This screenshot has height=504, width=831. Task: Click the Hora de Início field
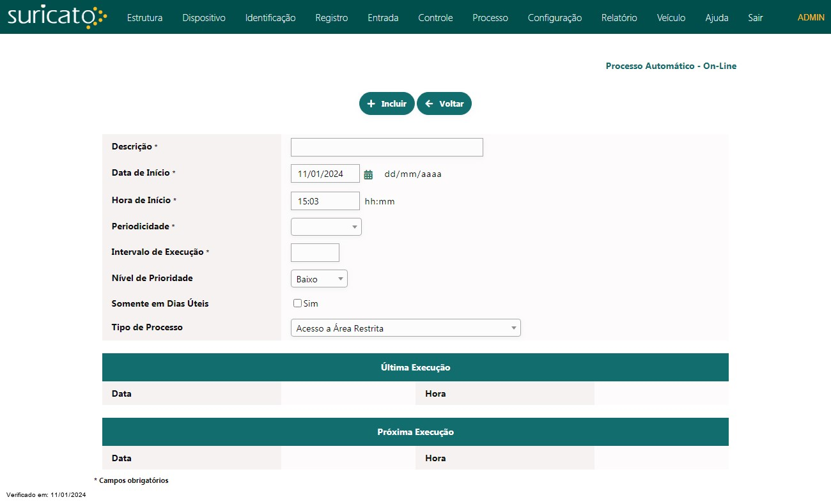(x=325, y=201)
